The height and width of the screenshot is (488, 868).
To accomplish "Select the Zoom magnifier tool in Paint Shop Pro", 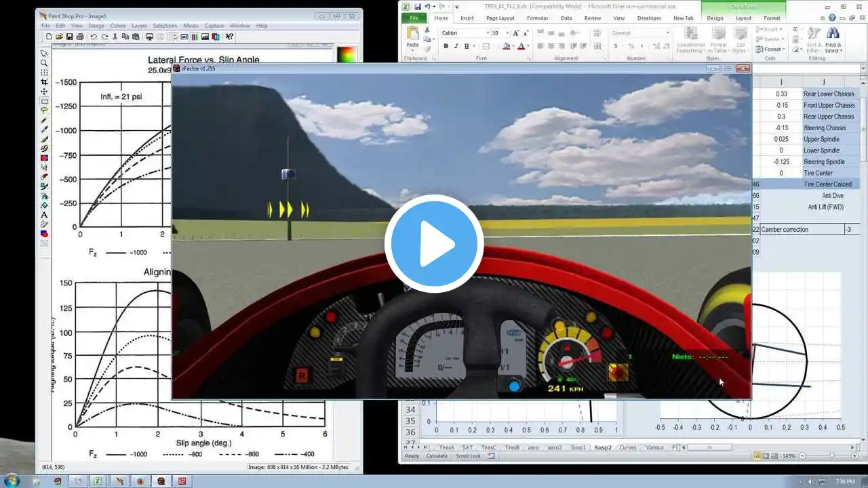I will coord(44,63).
